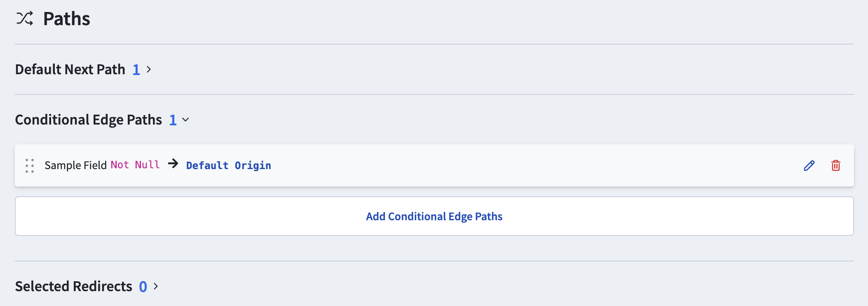This screenshot has height=306, width=868.
Task: Click empty area of the condition row
Action: [495, 165]
